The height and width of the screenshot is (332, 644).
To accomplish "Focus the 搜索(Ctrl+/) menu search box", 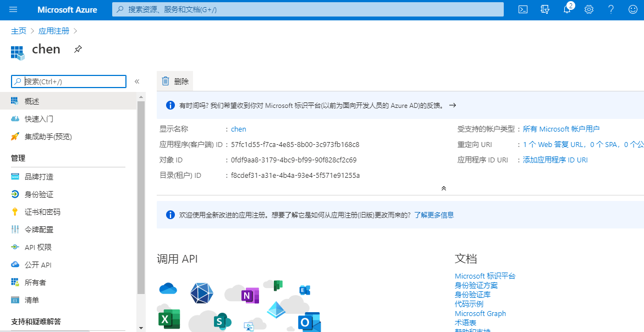I will coord(69,81).
